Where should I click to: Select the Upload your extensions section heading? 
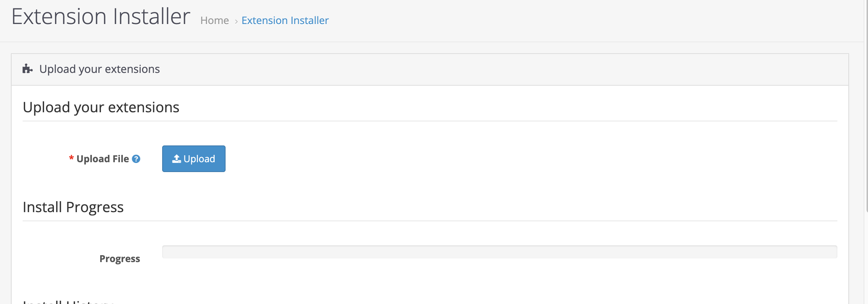click(101, 108)
